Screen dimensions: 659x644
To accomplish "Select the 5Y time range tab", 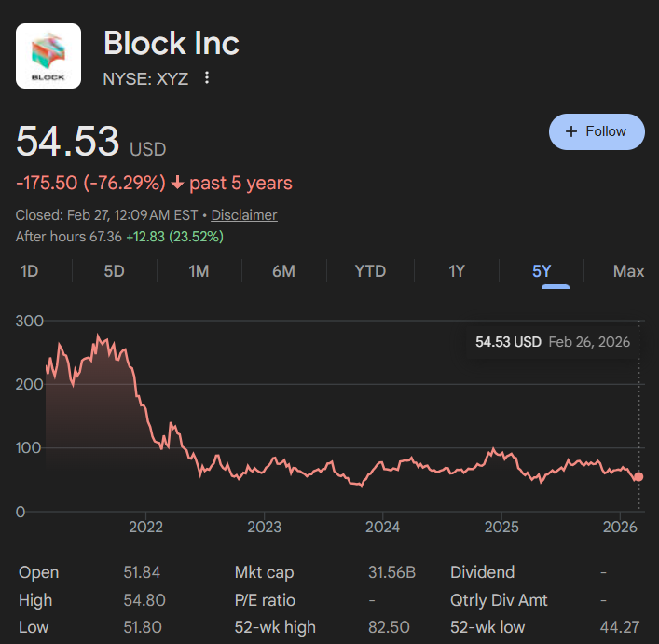I will point(542,271).
